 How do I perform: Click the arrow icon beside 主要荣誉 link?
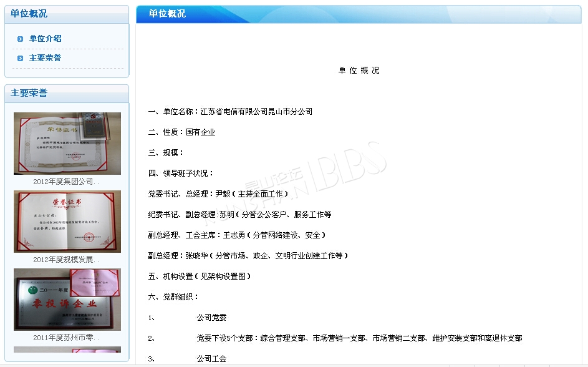(20, 58)
